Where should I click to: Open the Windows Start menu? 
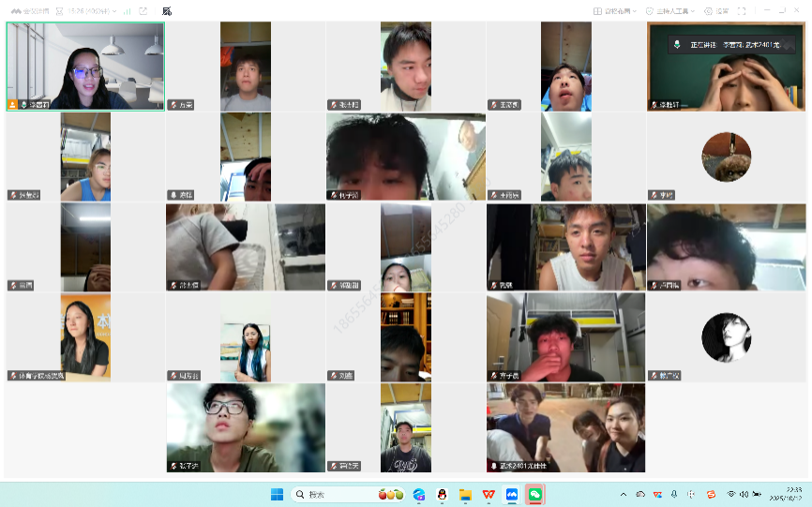click(278, 494)
